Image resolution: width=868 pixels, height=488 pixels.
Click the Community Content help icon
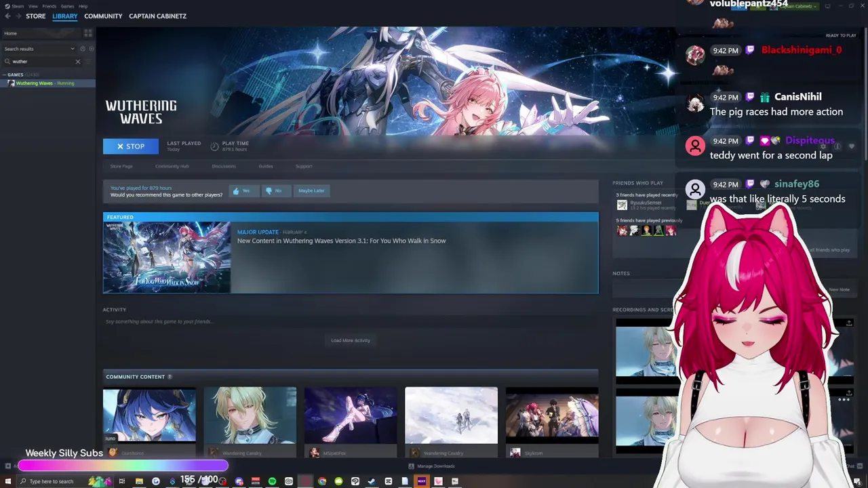170,377
